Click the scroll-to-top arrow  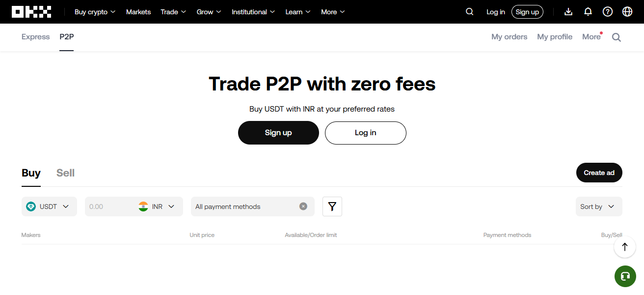pyautogui.click(x=624, y=247)
